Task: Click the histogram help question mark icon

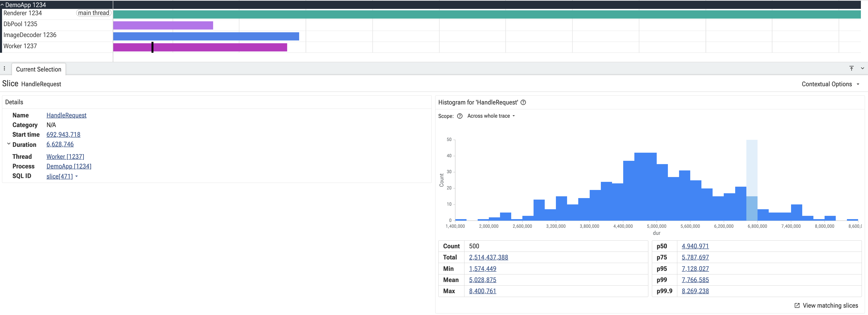Action: pyautogui.click(x=523, y=102)
